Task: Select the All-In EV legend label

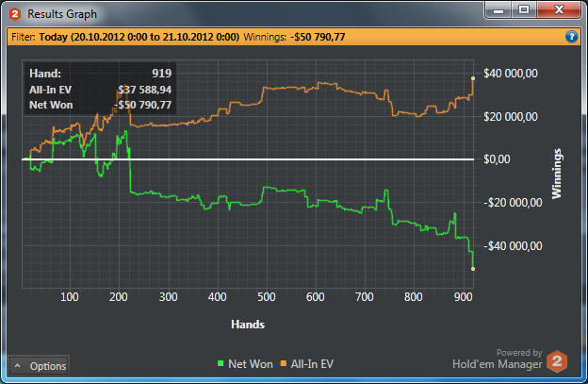Action: (x=312, y=364)
